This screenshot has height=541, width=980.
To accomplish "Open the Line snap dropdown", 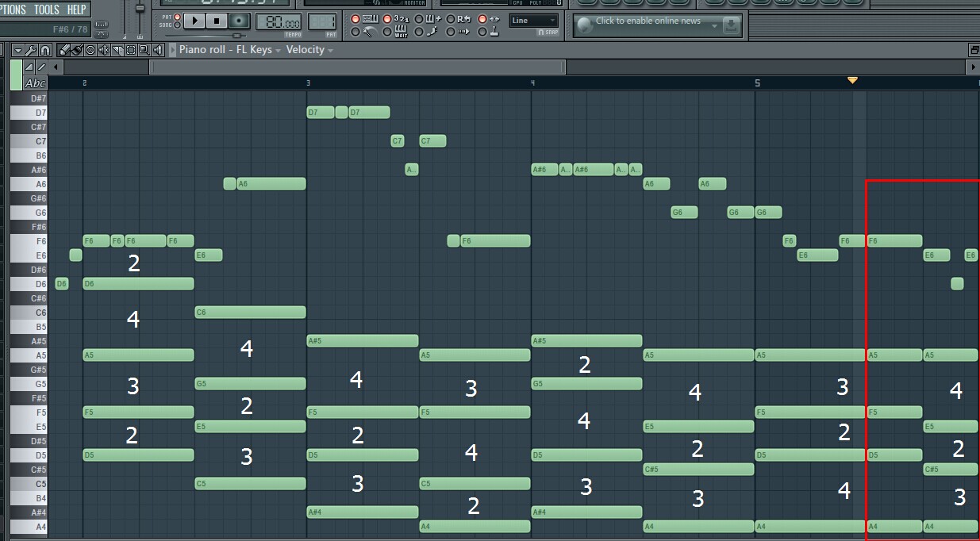I will pos(534,21).
